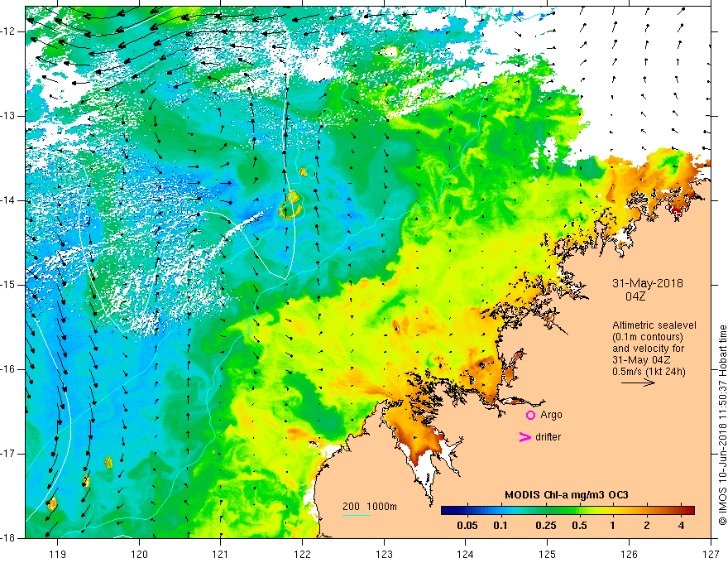This screenshot has width=728, height=563.
Task: Click 'MODIS Chl-a mg/m3 OC3' colorbar title
Action: tap(567, 495)
